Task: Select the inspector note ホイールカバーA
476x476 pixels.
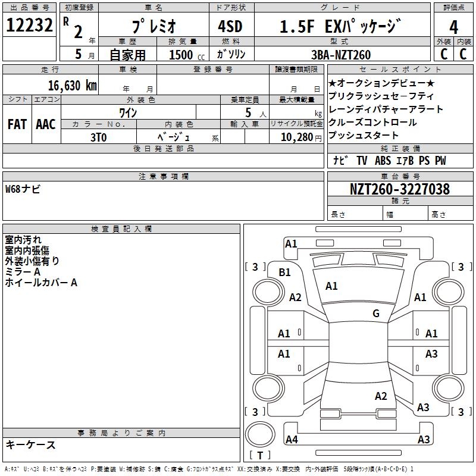Action: (41, 282)
